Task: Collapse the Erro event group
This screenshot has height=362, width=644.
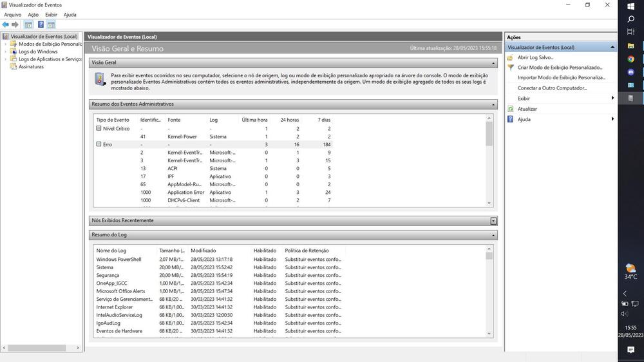Action: pyautogui.click(x=99, y=144)
